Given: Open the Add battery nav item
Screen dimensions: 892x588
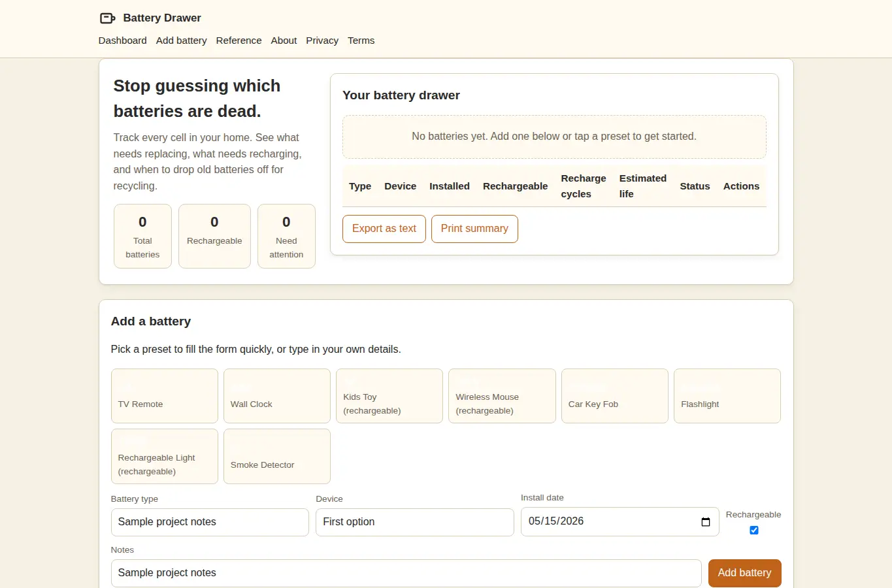Looking at the screenshot, I should pyautogui.click(x=182, y=41).
